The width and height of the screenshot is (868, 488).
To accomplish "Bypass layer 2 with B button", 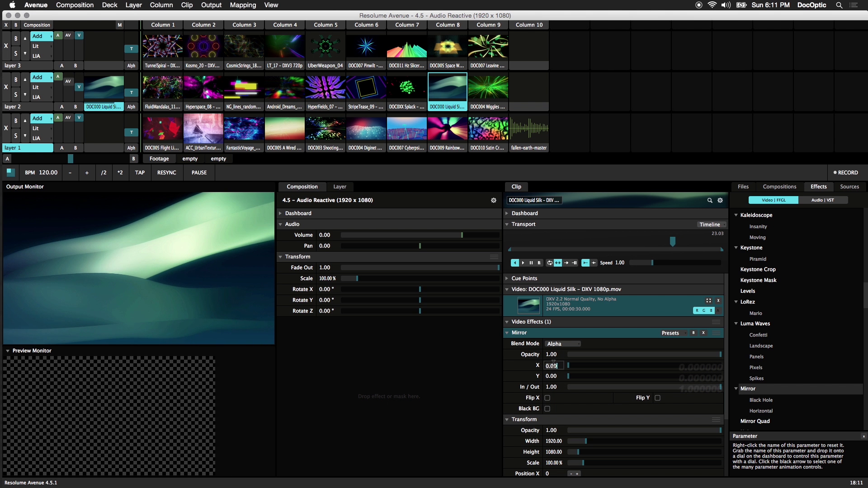I will point(16,80).
